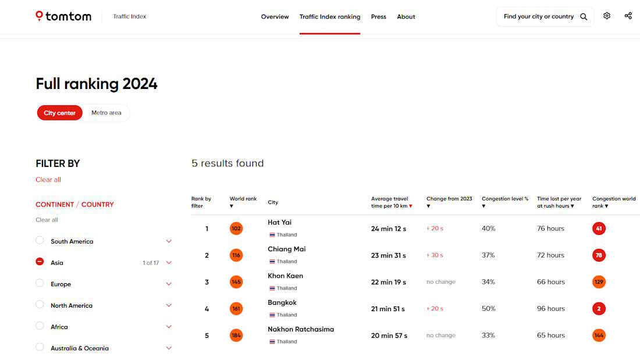Deselect the Asia filter checkbox

[x=40, y=262]
